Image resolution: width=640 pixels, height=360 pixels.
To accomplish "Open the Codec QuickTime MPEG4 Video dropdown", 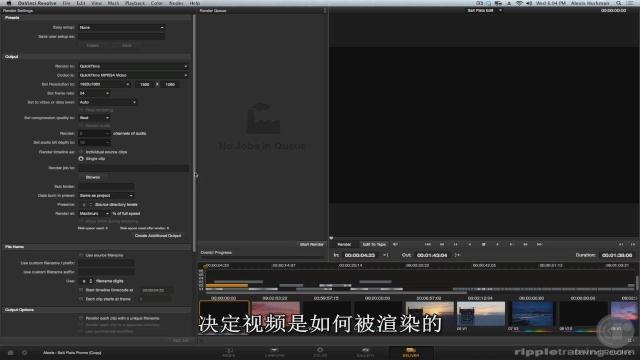I will [x=133, y=76].
